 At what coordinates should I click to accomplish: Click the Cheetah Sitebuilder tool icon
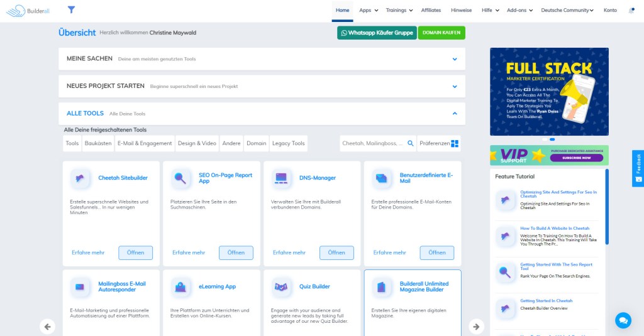(81, 178)
